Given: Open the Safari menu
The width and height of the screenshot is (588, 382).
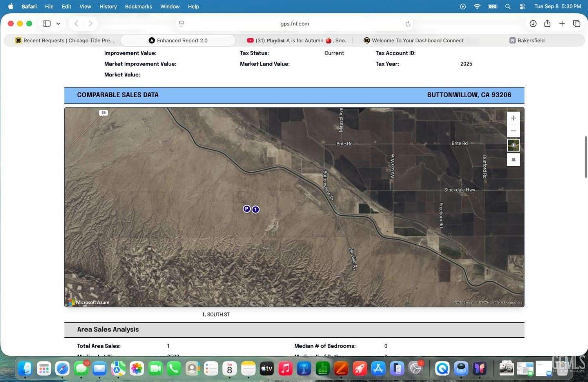Looking at the screenshot, I should [x=29, y=6].
